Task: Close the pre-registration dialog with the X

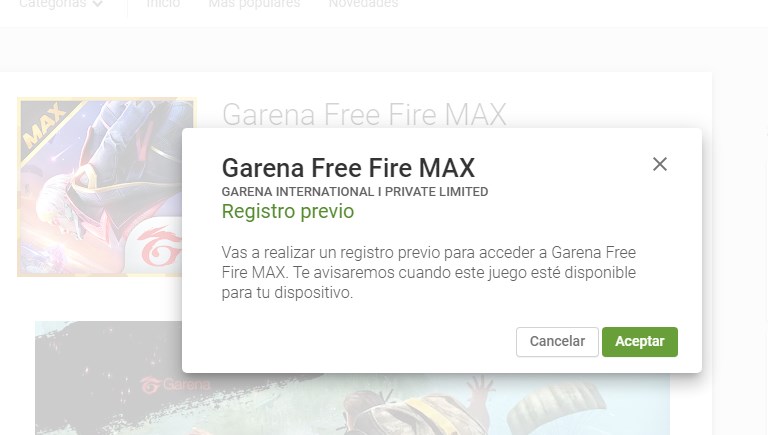Action: [x=660, y=164]
